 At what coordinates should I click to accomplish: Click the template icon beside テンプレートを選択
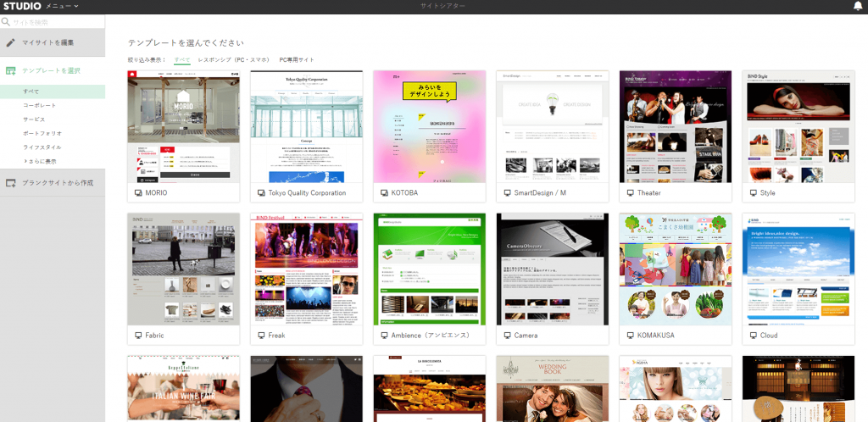[10, 71]
